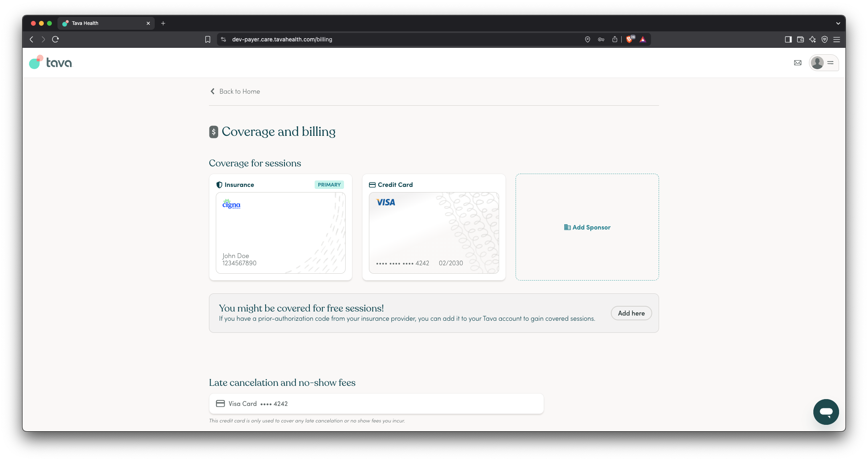Share this page
Image resolution: width=868 pixels, height=461 pixels.
tap(615, 39)
